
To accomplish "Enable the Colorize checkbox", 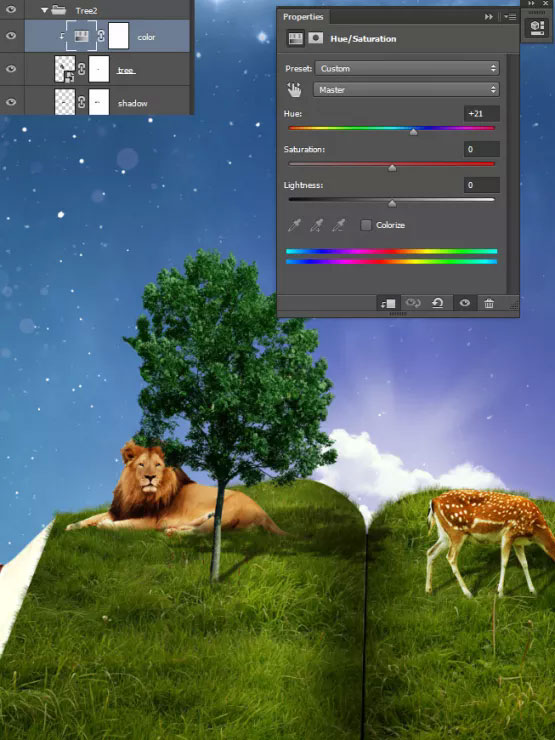I will [x=366, y=225].
